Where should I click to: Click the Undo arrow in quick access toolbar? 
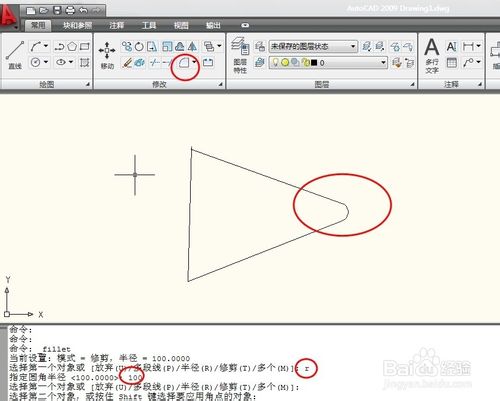tap(84, 11)
